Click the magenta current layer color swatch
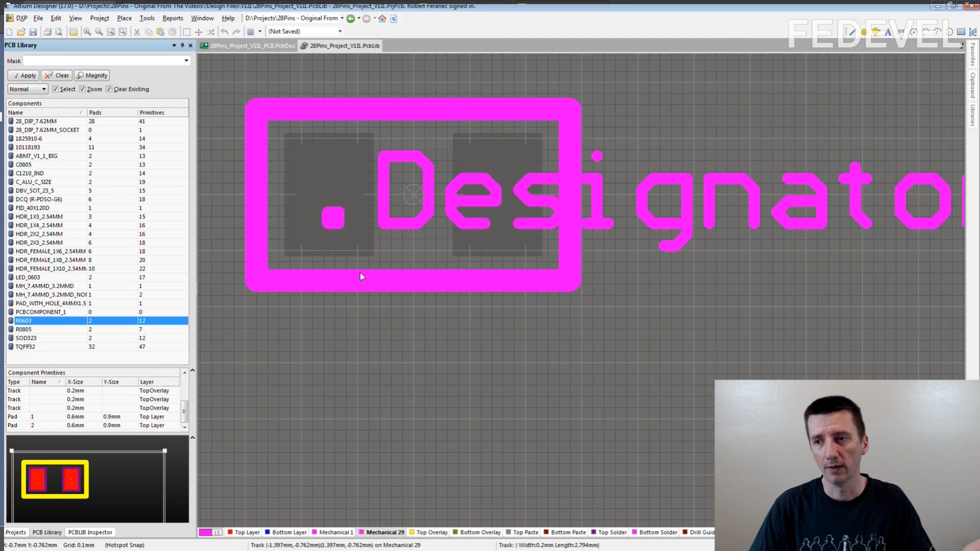The width and height of the screenshot is (980, 551). [x=205, y=532]
